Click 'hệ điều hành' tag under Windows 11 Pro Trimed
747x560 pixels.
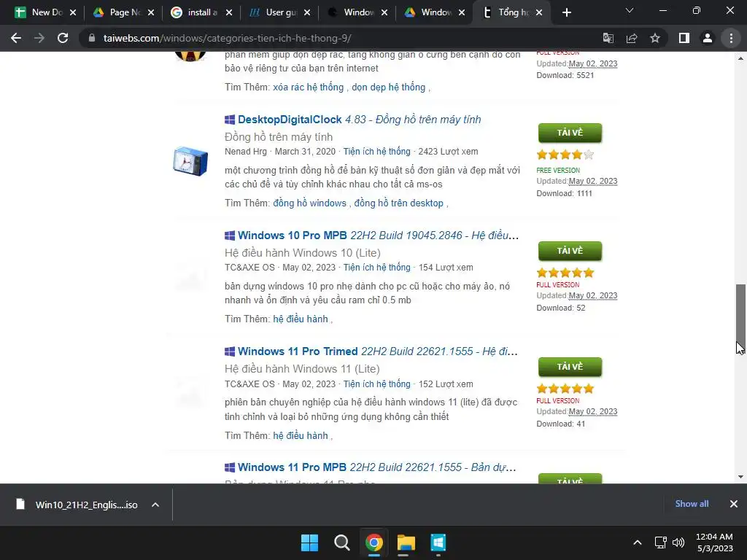click(301, 436)
